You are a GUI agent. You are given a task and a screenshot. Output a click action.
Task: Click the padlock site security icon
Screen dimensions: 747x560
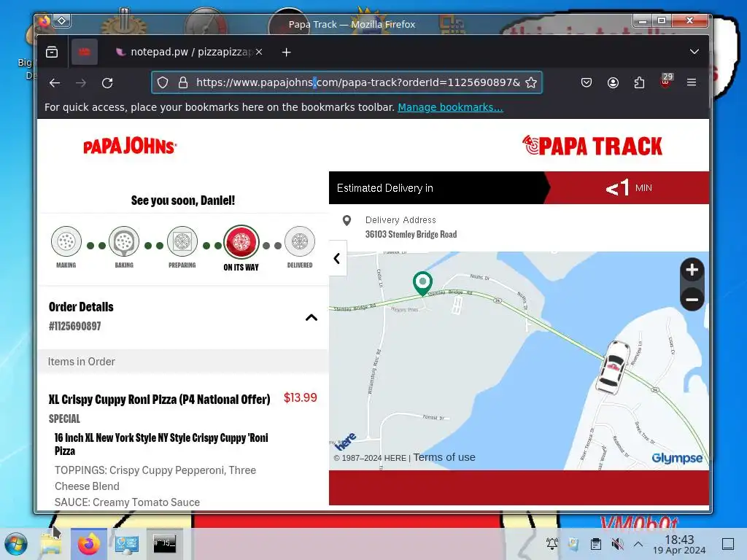[x=183, y=82]
